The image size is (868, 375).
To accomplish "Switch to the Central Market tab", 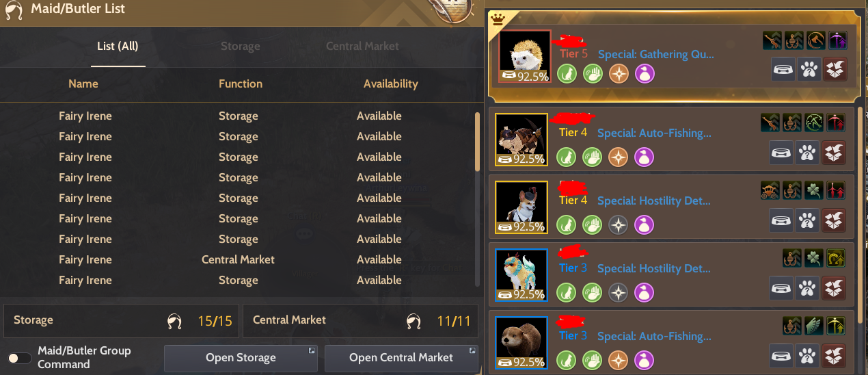I will [x=362, y=47].
